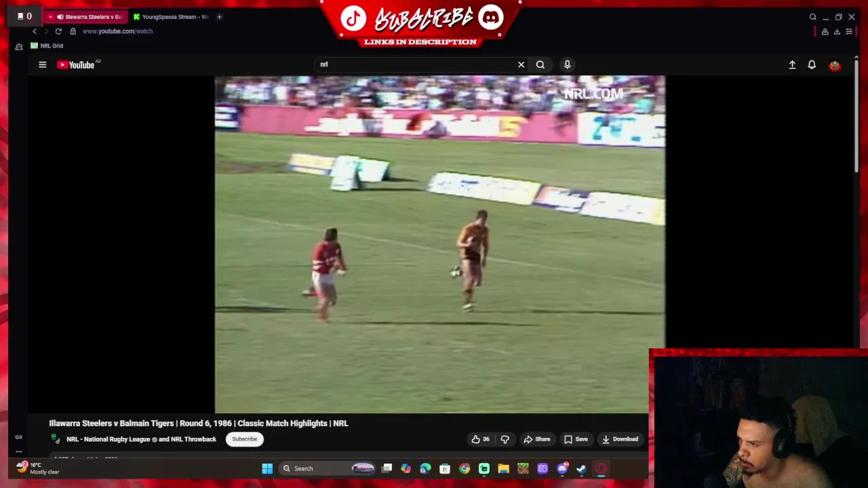Switch to the Illawarra Steelers tab

tap(85, 17)
